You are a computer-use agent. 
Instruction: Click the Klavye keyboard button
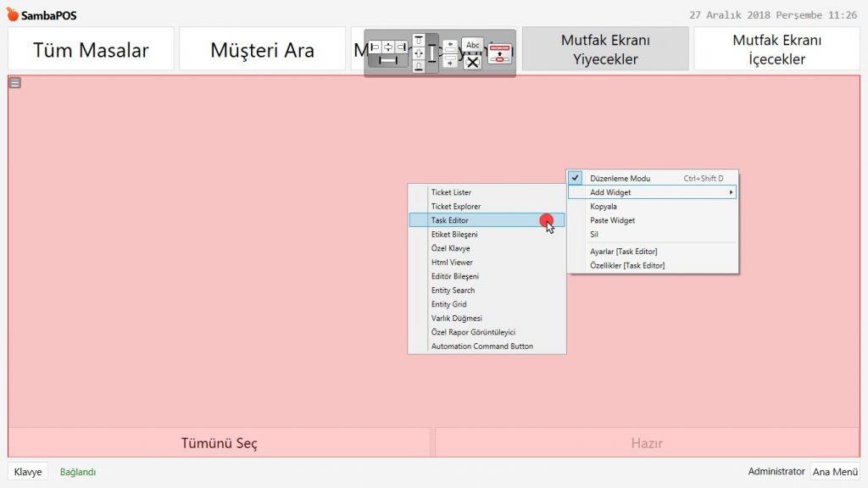pyautogui.click(x=28, y=472)
